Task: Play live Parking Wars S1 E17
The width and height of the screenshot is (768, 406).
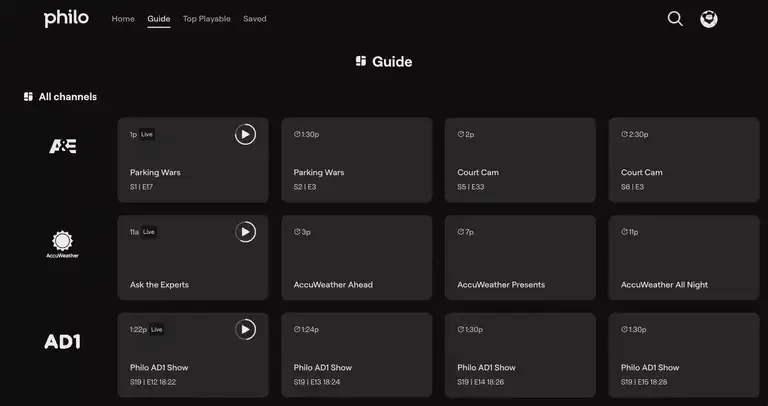Action: [x=245, y=134]
